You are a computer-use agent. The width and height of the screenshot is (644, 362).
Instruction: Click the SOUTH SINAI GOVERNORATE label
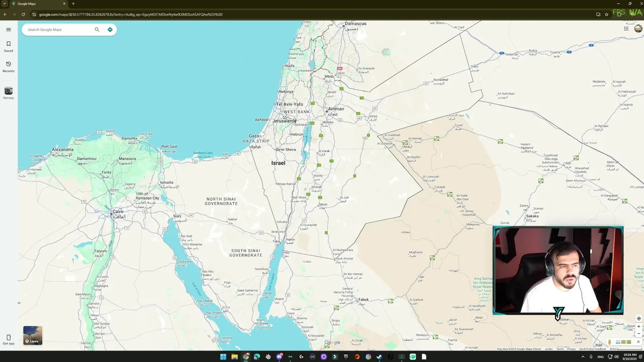[x=246, y=252]
